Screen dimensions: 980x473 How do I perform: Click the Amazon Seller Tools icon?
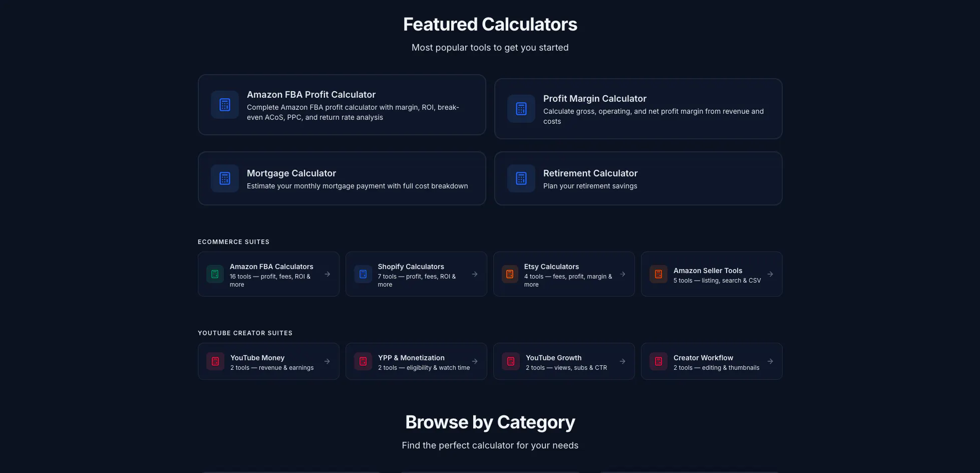pos(659,274)
